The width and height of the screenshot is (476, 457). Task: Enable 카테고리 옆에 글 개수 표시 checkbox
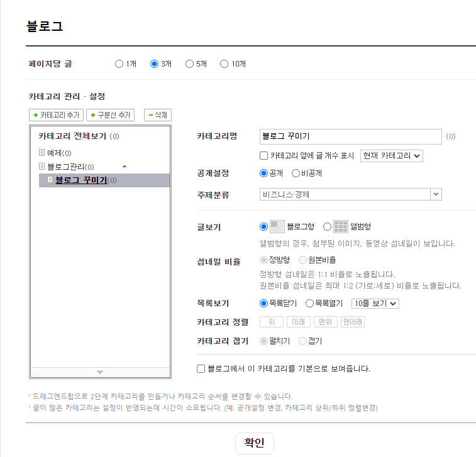[264, 156]
